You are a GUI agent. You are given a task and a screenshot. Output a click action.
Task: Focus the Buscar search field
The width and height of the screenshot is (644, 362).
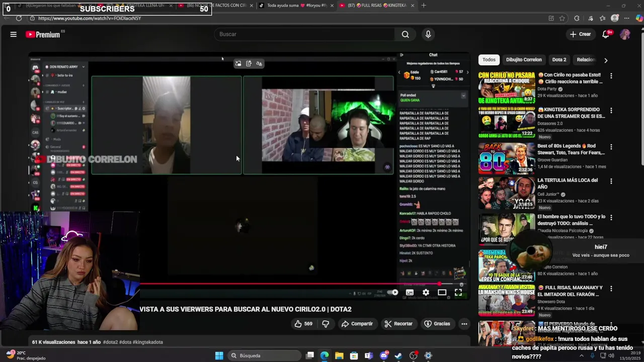(305, 34)
